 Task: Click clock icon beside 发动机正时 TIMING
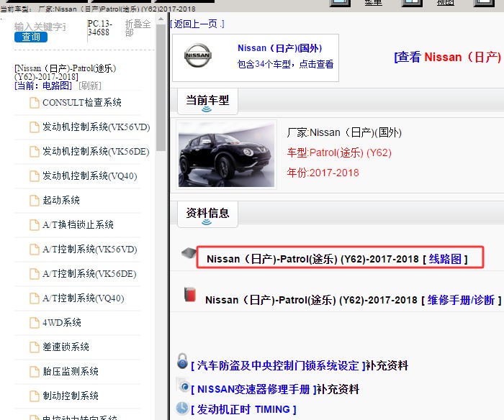182,408
